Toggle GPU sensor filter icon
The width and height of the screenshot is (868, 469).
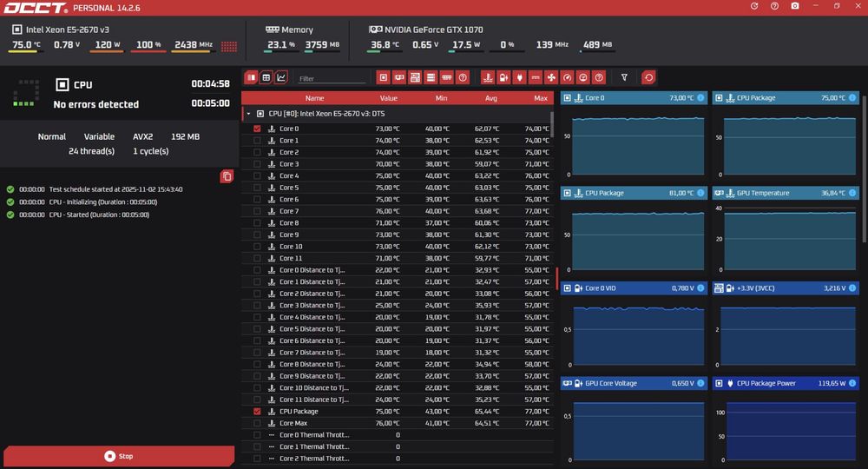(x=399, y=77)
